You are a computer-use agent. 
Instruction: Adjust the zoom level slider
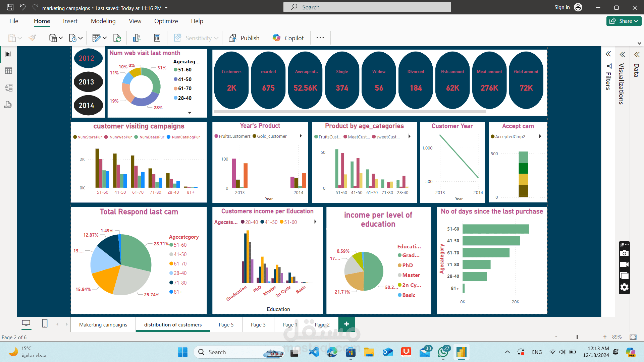click(578, 337)
